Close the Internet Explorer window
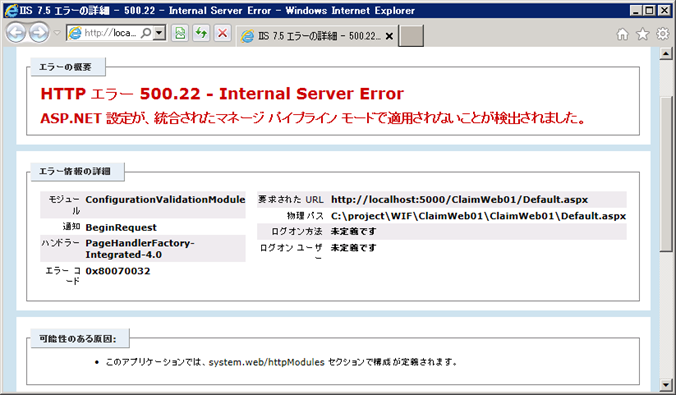 (x=664, y=10)
